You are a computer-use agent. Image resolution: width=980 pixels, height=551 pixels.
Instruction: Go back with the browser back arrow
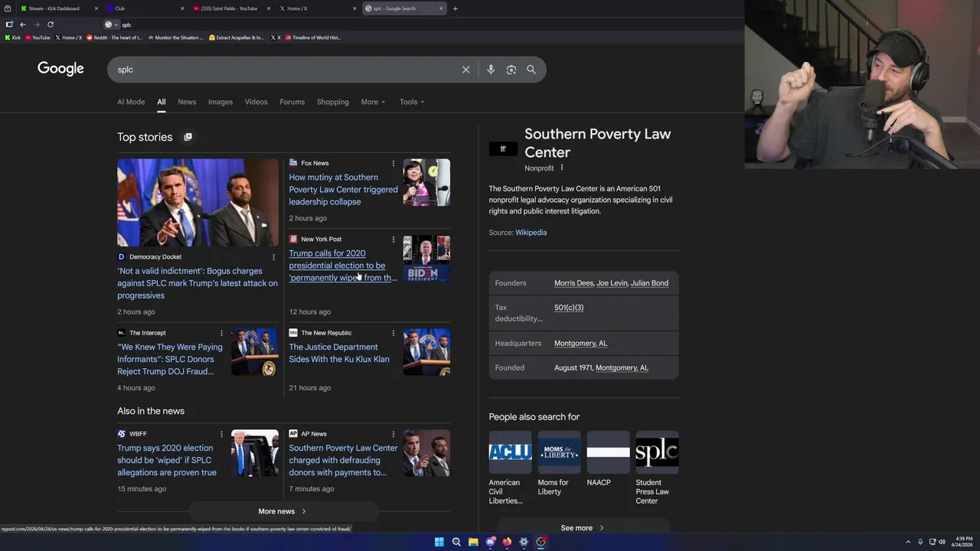23,24
